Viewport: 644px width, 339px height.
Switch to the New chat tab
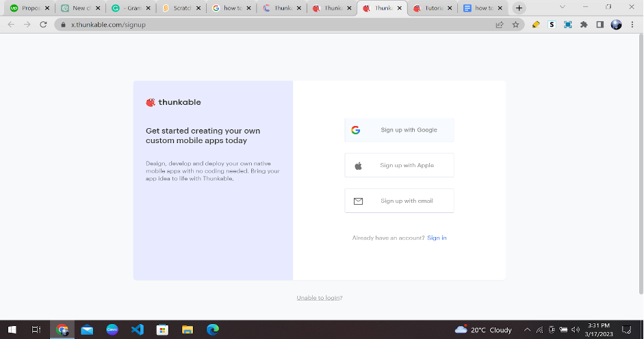click(x=79, y=8)
